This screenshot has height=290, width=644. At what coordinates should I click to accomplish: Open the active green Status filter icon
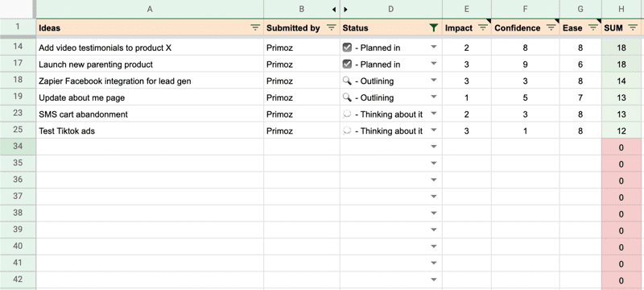(x=433, y=28)
